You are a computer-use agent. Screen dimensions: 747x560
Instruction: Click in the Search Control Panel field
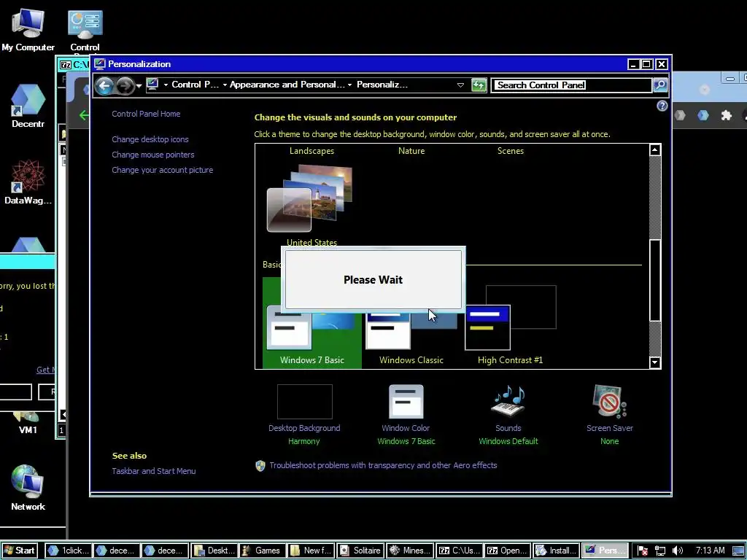[571, 85]
